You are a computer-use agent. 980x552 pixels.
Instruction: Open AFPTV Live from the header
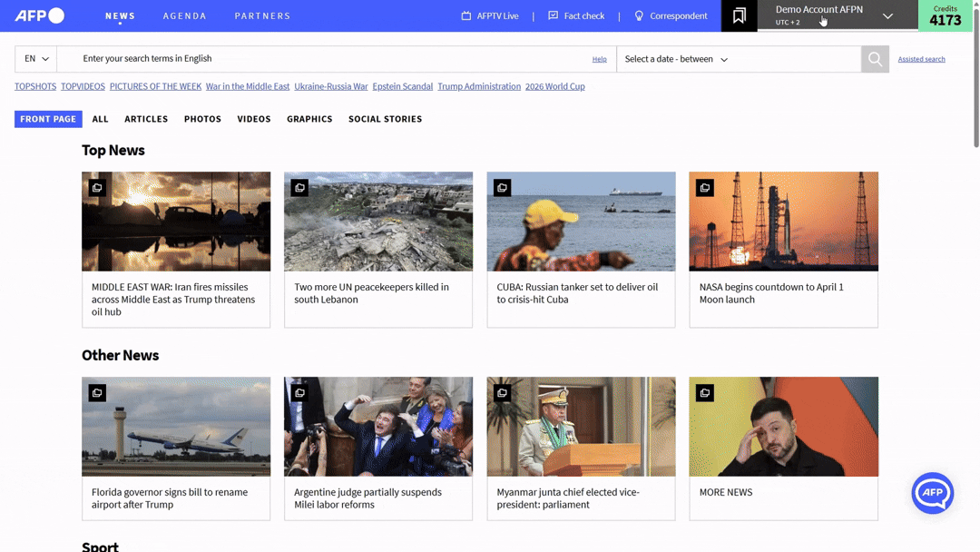pyautogui.click(x=490, y=15)
